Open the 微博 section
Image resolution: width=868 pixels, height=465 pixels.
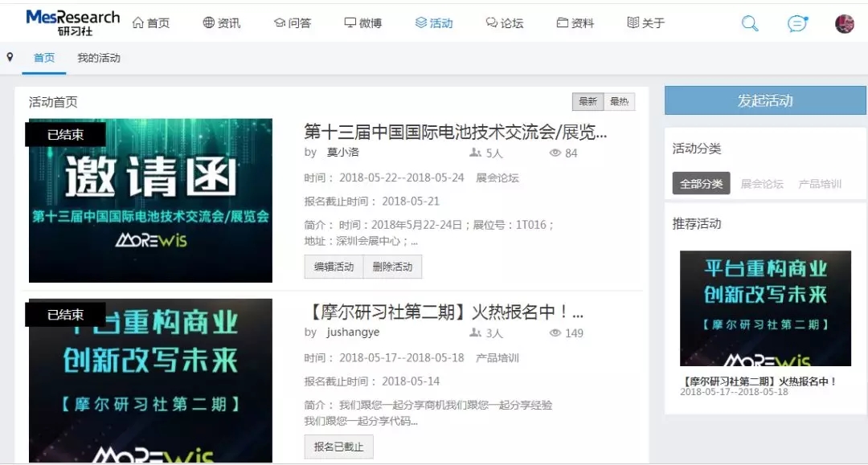[363, 22]
